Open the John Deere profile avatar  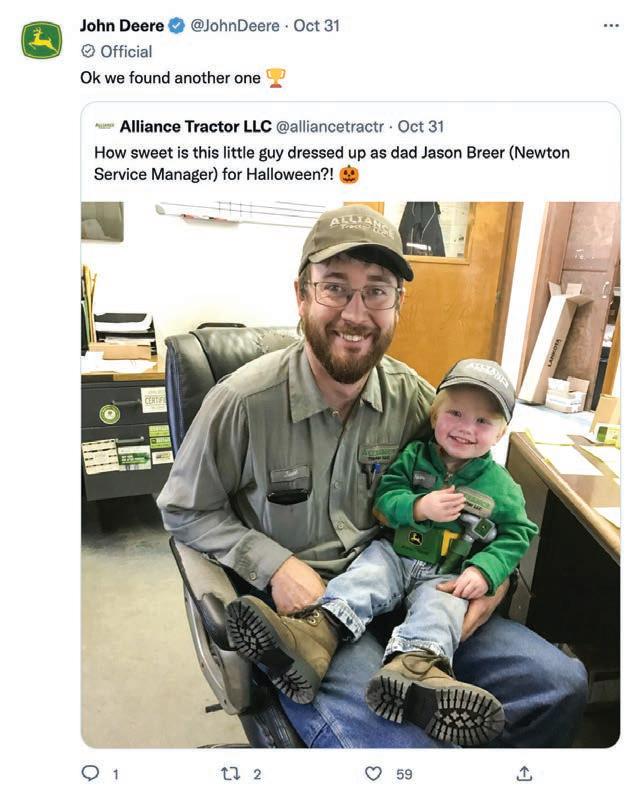click(x=42, y=40)
